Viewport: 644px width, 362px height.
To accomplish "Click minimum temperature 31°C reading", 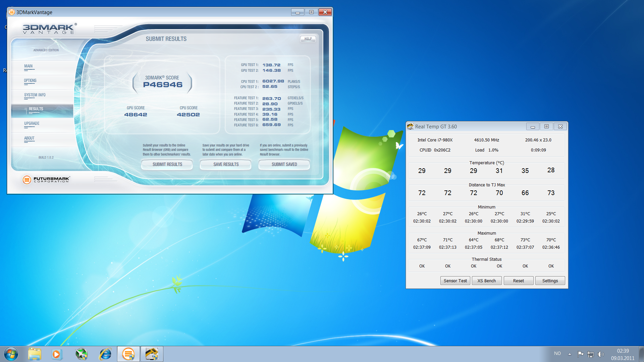I will point(525,214).
